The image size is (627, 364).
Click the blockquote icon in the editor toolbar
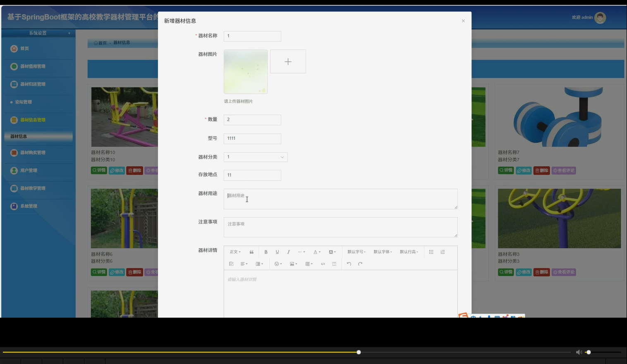point(251,251)
